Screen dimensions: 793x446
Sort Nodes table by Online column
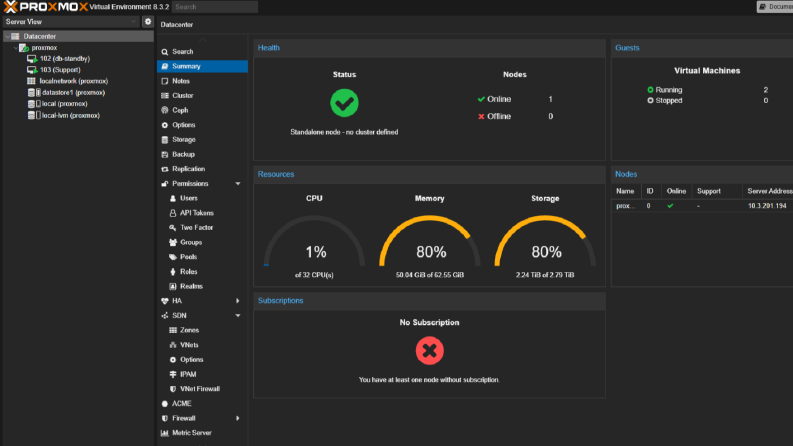coord(676,191)
